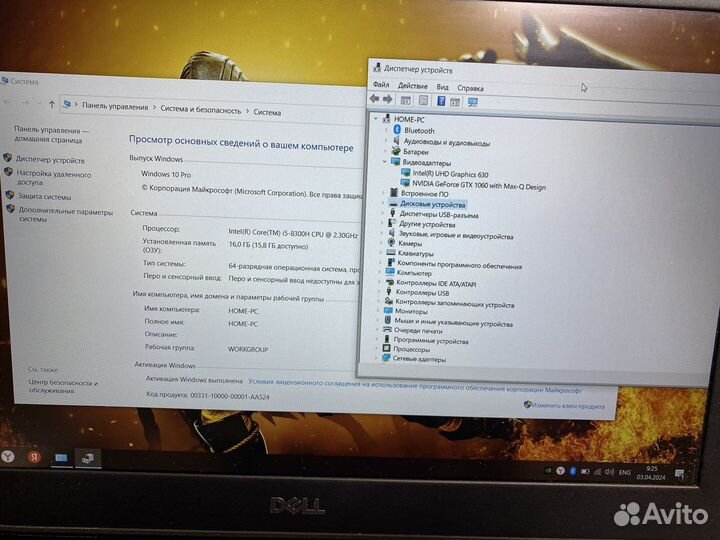720x540 pixels.
Task: Open the Действие menu
Action: coord(412,86)
